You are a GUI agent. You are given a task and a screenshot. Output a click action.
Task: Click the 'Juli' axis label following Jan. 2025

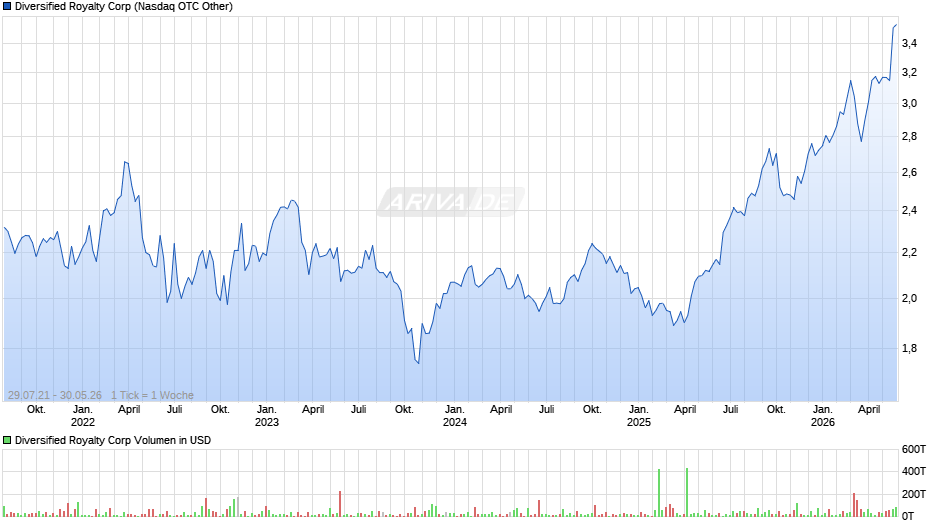coord(730,410)
